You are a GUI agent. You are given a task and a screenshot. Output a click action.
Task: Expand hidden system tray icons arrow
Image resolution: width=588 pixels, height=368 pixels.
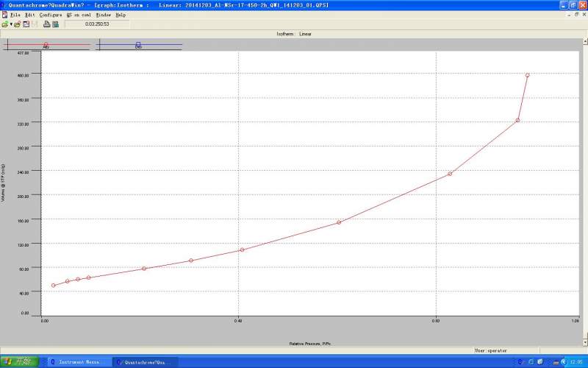pos(564,362)
